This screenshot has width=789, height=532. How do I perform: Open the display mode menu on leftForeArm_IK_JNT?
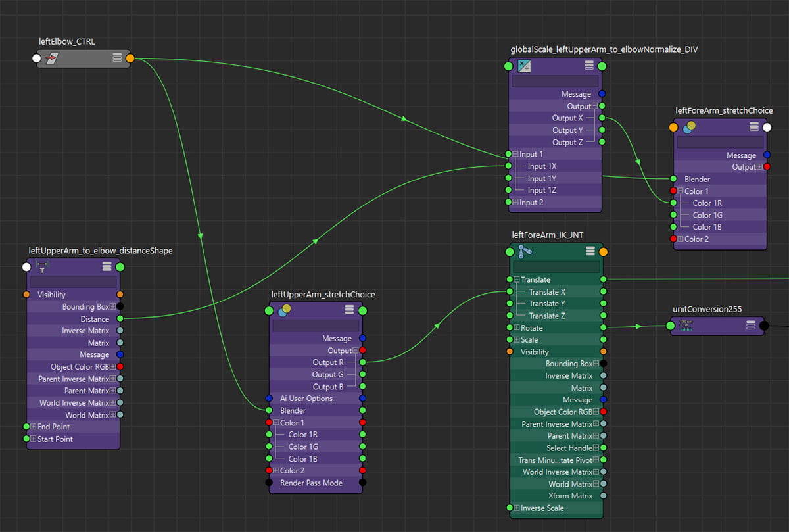point(590,251)
